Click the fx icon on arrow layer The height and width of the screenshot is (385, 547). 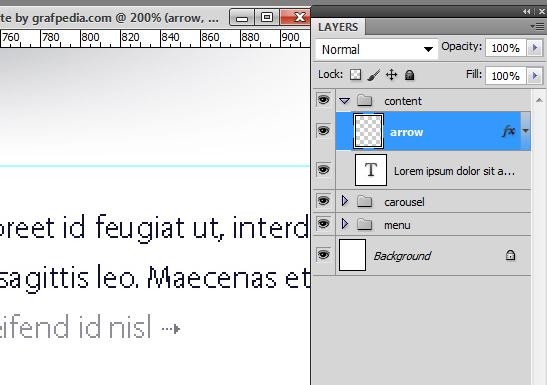pyautogui.click(x=509, y=131)
